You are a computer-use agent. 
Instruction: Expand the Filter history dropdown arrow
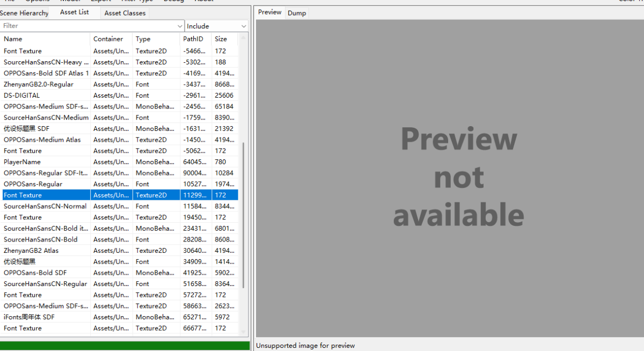[x=180, y=26]
